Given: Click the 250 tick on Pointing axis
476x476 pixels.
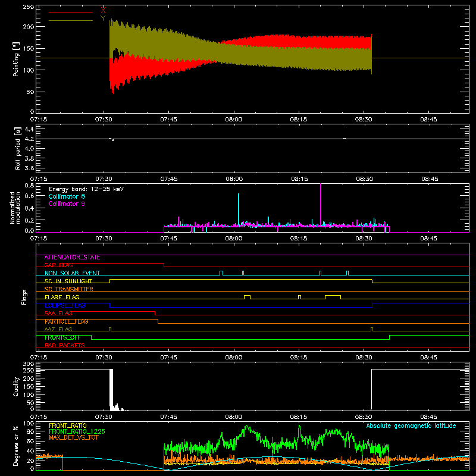Looking at the screenshot, I should tap(29, 7).
